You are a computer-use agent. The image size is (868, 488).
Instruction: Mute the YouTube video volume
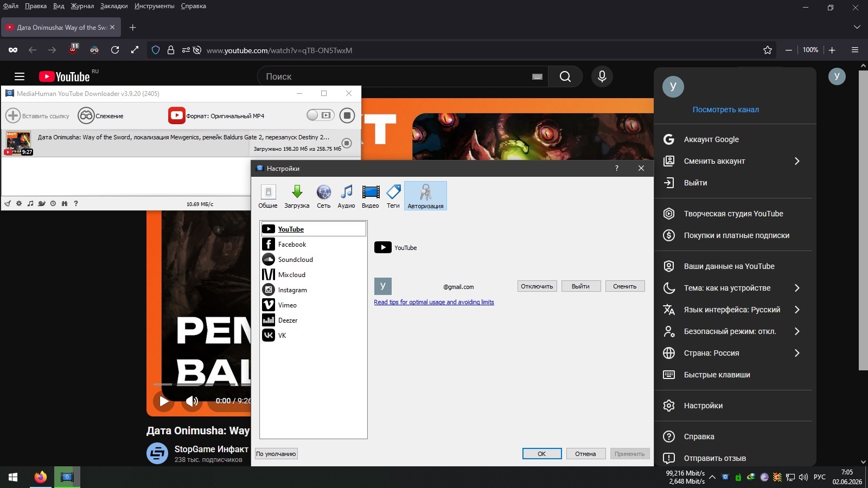192,401
